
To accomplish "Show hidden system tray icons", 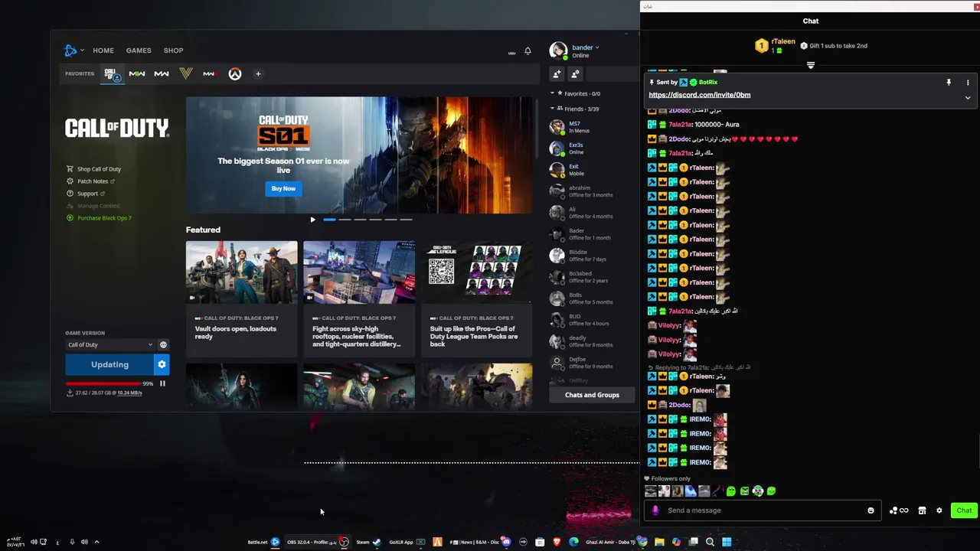I will (x=96, y=542).
